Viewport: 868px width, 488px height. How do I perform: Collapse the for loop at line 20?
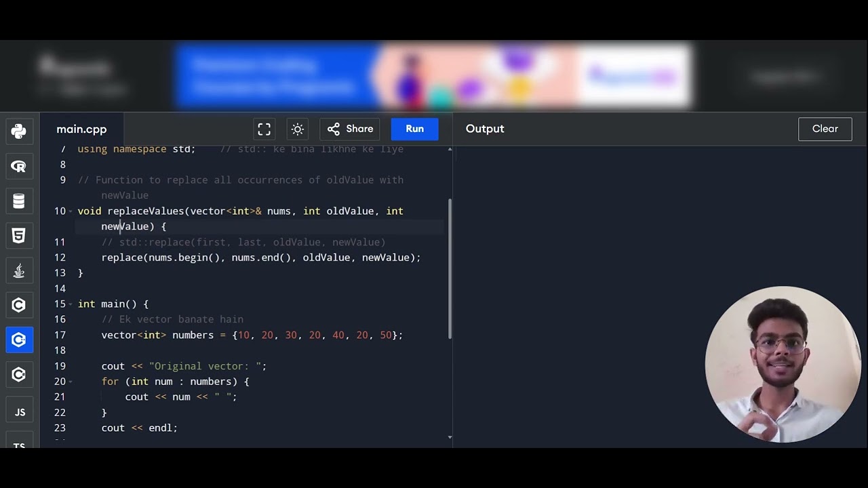[x=71, y=382]
